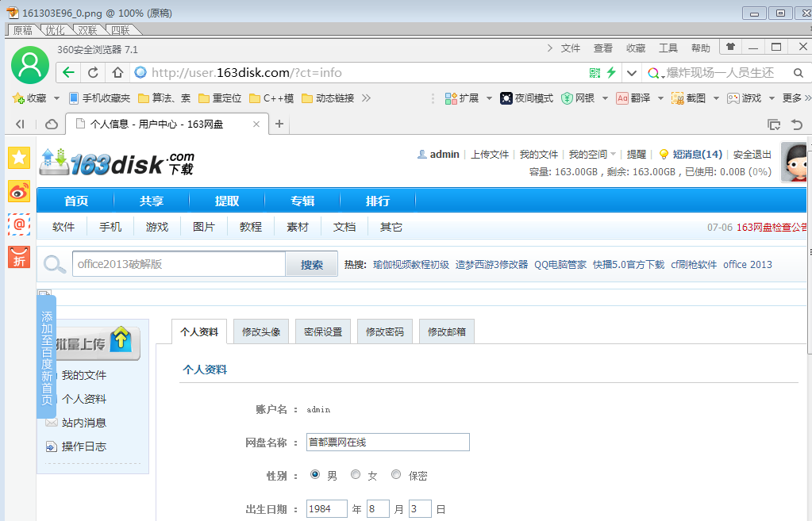The height and width of the screenshot is (521, 812).
Task: Click the 搜索 search button
Action: (311, 262)
